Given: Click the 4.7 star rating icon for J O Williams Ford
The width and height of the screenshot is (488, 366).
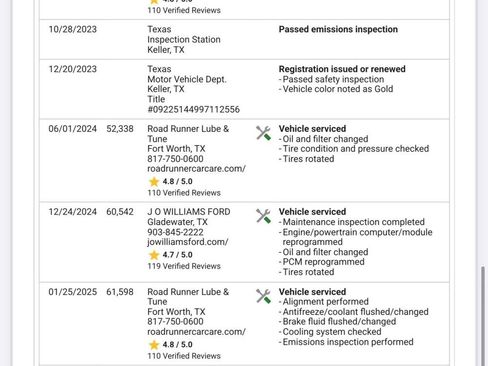Looking at the screenshot, I should [x=154, y=255].
